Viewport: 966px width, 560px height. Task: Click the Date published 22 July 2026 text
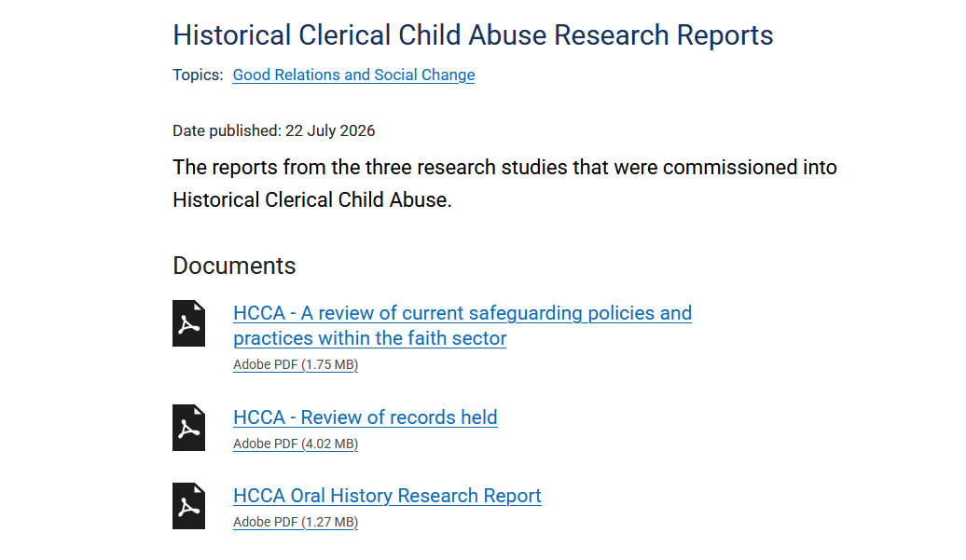[x=273, y=131]
